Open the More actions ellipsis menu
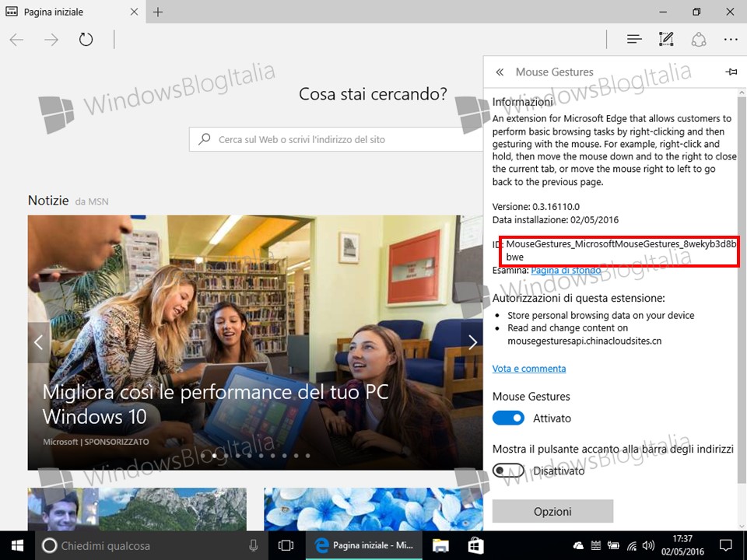 [x=731, y=40]
